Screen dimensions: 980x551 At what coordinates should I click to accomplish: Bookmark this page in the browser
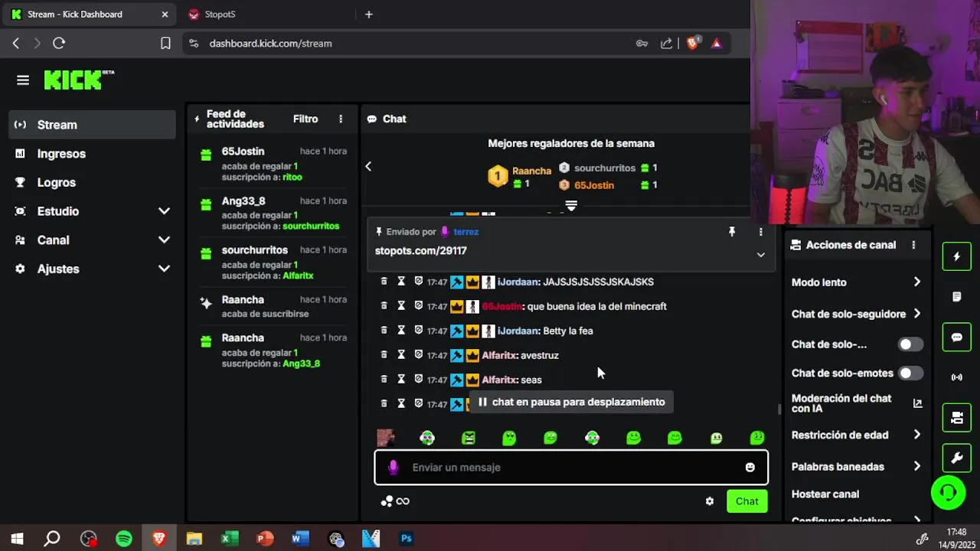click(165, 44)
